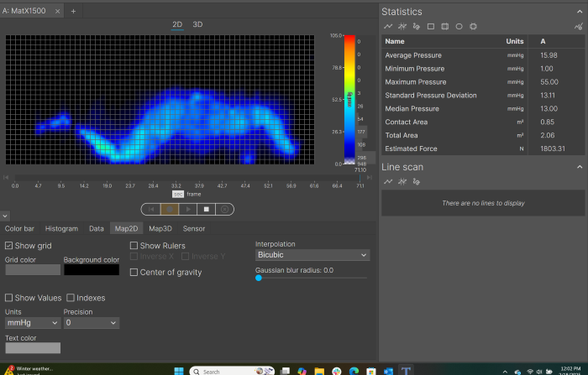Viewport: 588px width, 375px height.
Task: Open the Units mmHg dropdown
Action: [33, 322]
